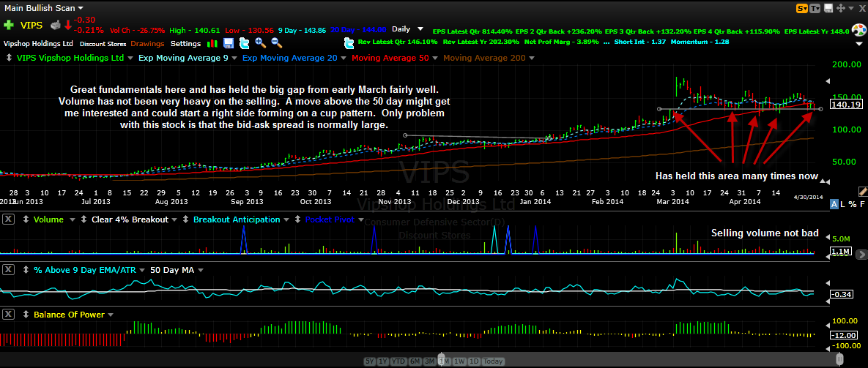
Task: Open the Settings menu
Action: (185, 43)
